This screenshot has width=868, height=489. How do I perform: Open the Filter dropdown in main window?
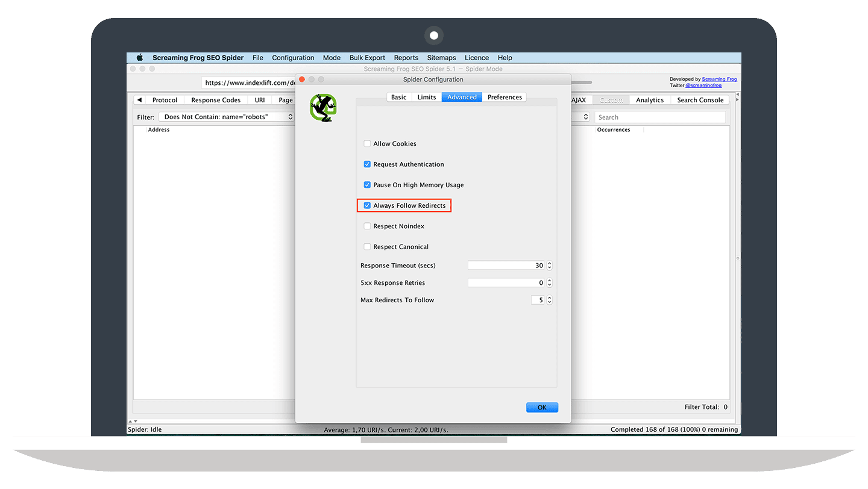click(x=226, y=117)
